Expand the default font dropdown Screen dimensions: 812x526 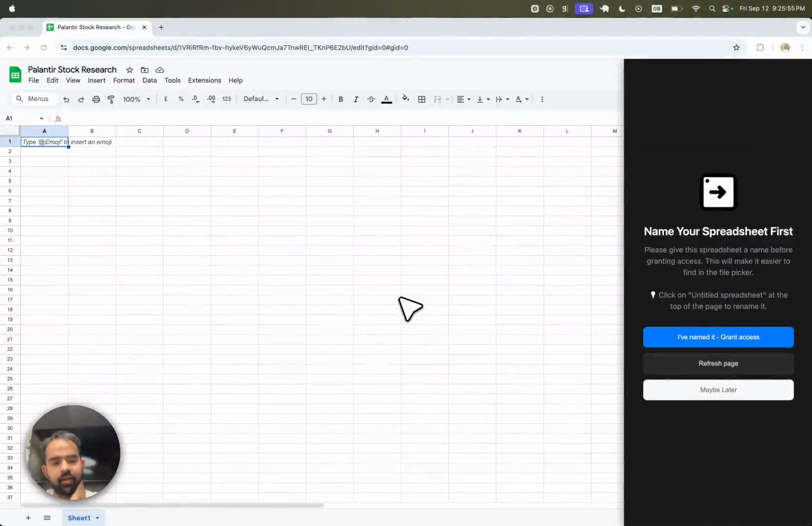pos(261,99)
